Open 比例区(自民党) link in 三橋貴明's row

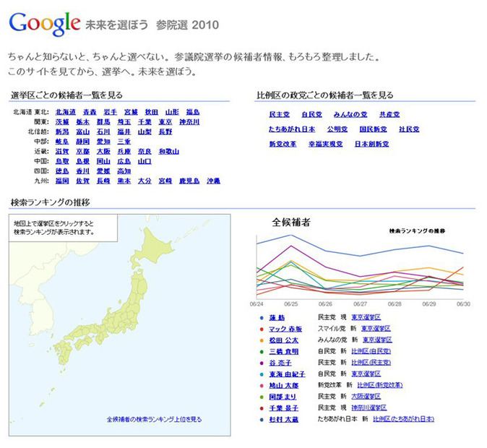point(371,351)
